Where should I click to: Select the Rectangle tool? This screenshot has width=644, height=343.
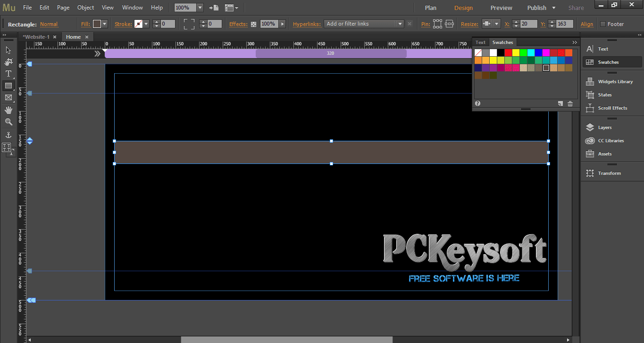8,86
